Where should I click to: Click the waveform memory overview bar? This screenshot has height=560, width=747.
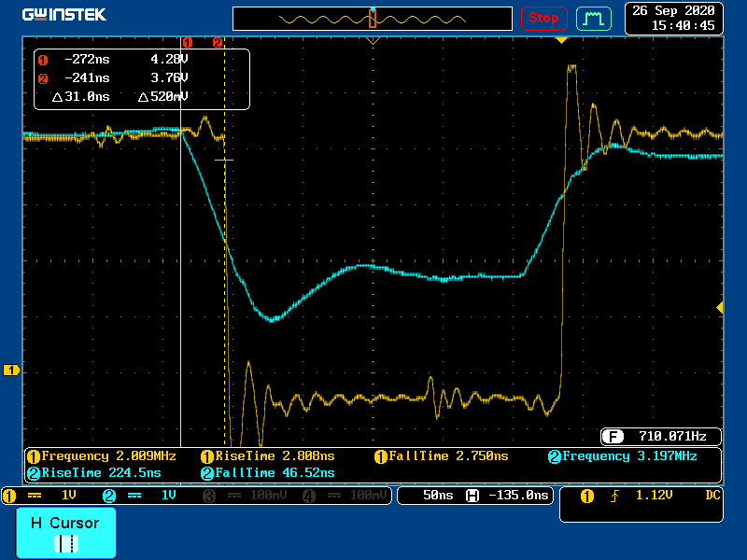(373, 19)
